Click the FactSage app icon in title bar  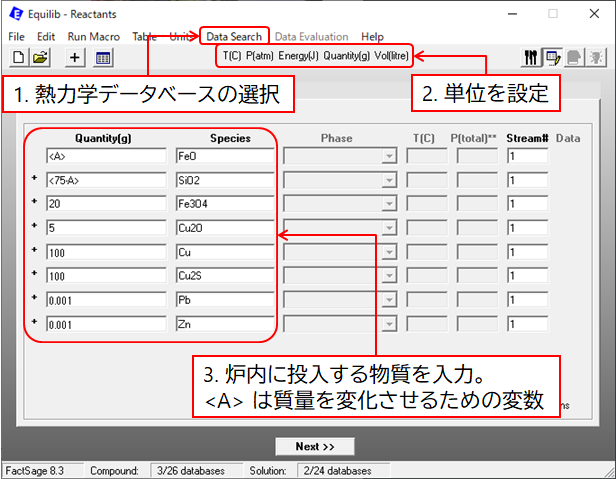pyautogui.click(x=13, y=15)
